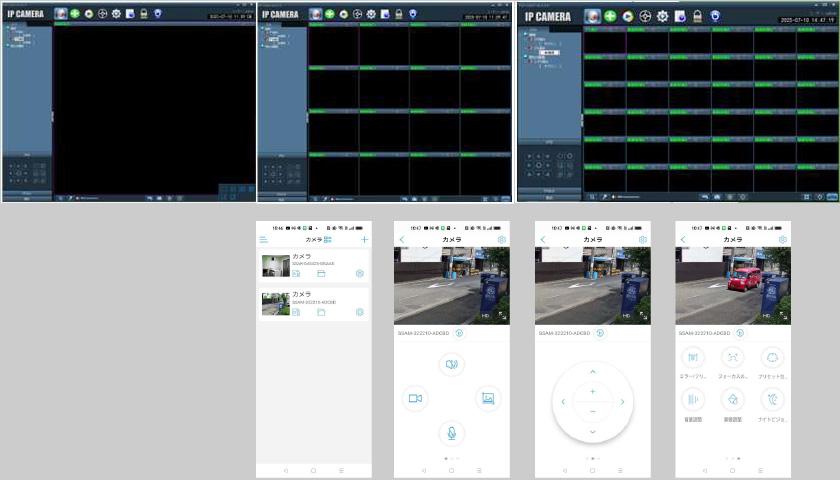The width and height of the screenshot is (840, 480).
Task: Tap the Android recent apps button on the red van phone screen
Action: [761, 470]
